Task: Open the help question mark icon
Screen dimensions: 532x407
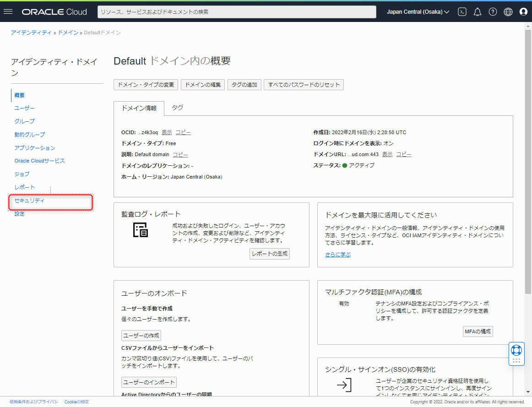Action: [x=493, y=12]
